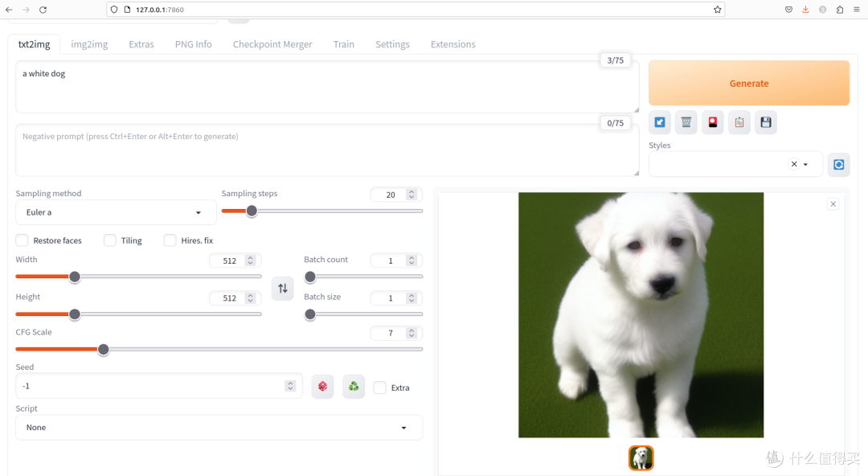Click the Generate button
868x476 pixels.
pos(749,83)
